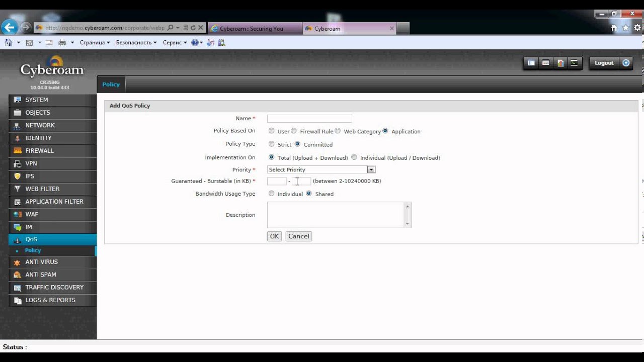Click the Cancel button
The image size is (644, 362).
299,236
